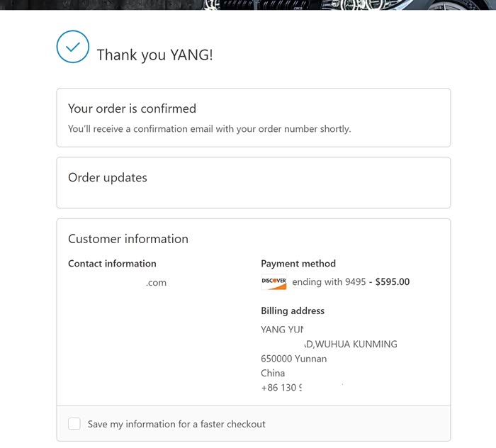This screenshot has width=496, height=448.
Task: Tick the save my information checkbox
Action: [x=74, y=424]
